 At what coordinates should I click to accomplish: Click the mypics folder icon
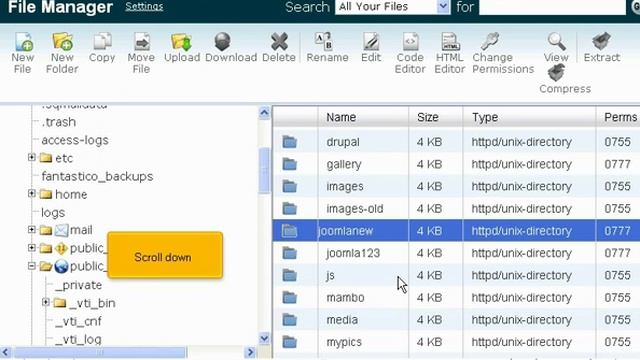pyautogui.click(x=289, y=342)
